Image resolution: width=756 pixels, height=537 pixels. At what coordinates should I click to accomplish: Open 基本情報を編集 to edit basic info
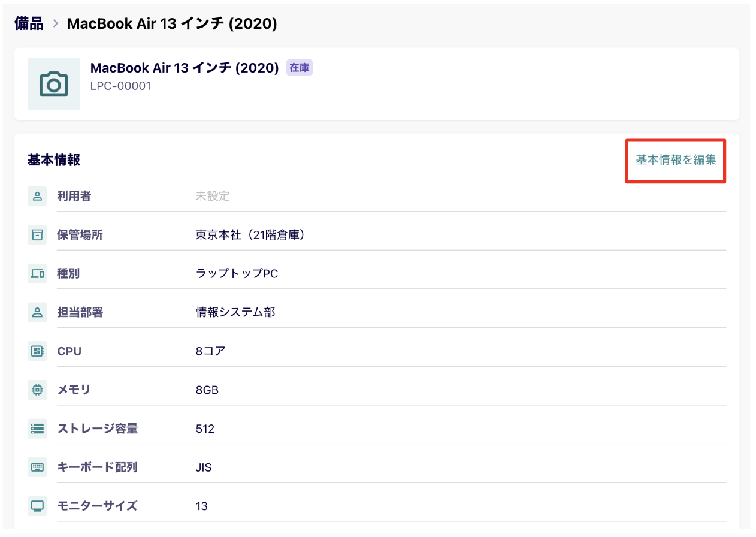676,160
